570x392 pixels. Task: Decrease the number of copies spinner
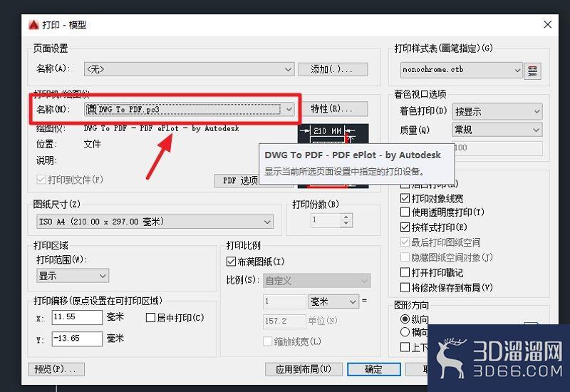tap(346, 223)
